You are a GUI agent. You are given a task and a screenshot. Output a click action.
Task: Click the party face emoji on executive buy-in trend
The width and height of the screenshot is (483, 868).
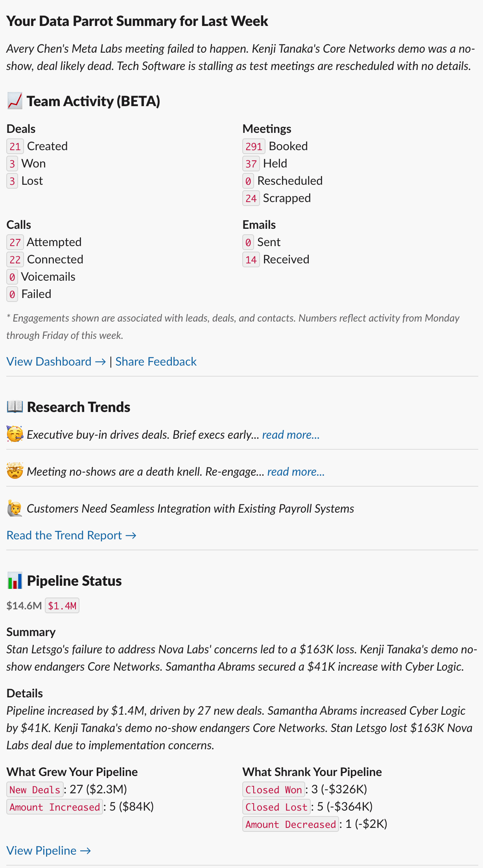[14, 435]
